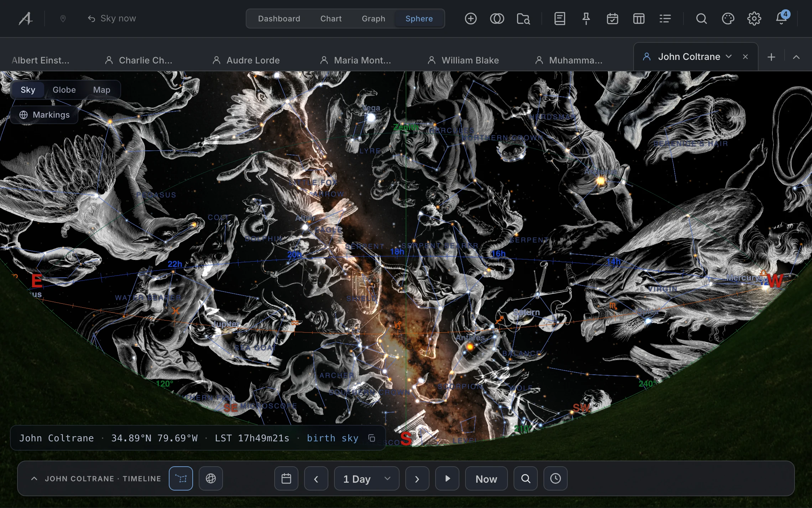The width and height of the screenshot is (812, 508).
Task: Start timeline playback with the play button
Action: pyautogui.click(x=447, y=478)
